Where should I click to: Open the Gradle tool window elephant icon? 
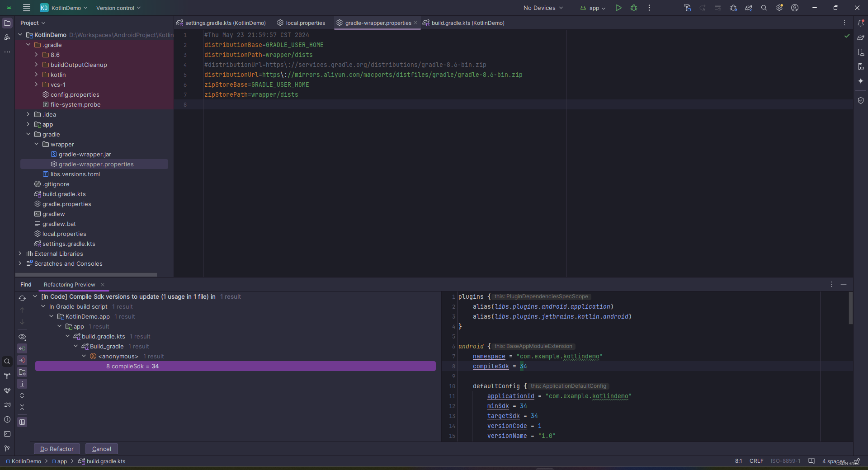click(861, 37)
